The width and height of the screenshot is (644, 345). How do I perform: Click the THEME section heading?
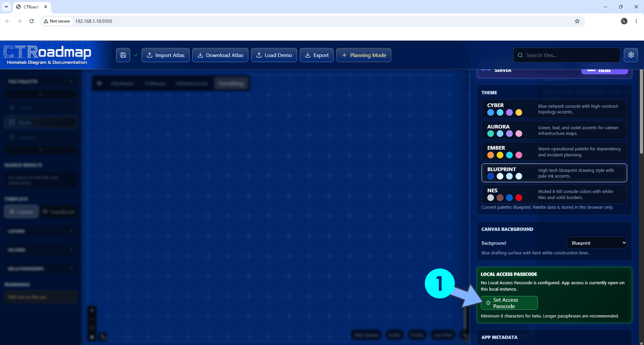coord(489,93)
